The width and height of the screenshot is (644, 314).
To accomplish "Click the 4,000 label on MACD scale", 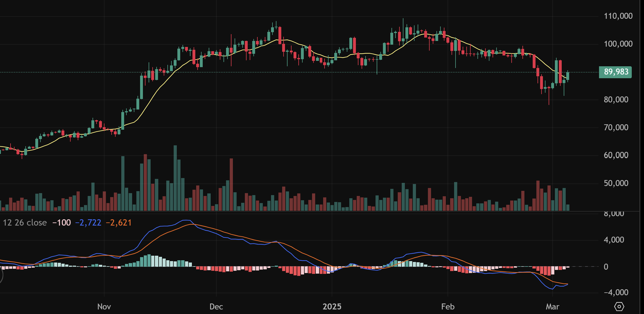I will click(614, 240).
